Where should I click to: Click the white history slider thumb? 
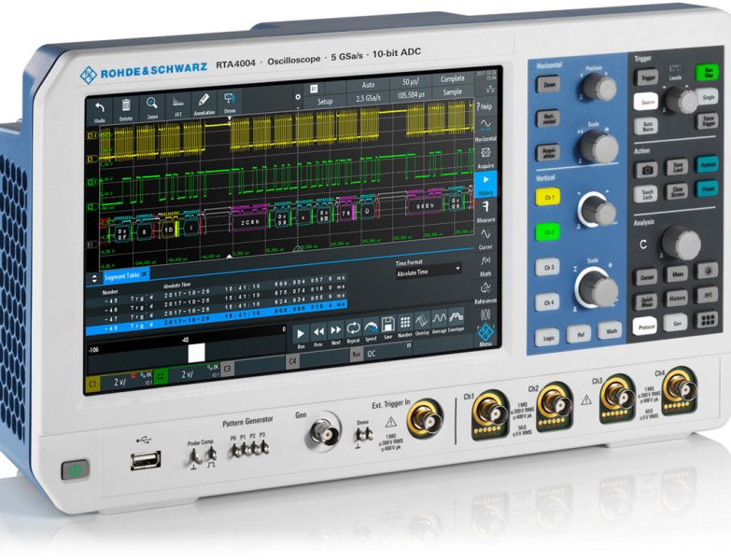click(196, 353)
